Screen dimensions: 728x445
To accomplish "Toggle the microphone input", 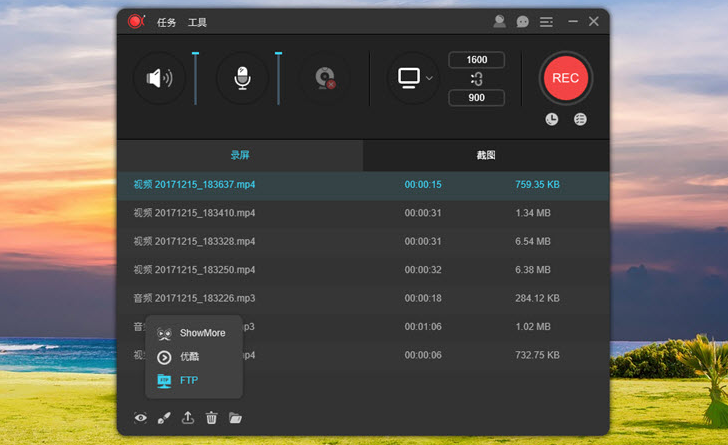I will pos(242,78).
